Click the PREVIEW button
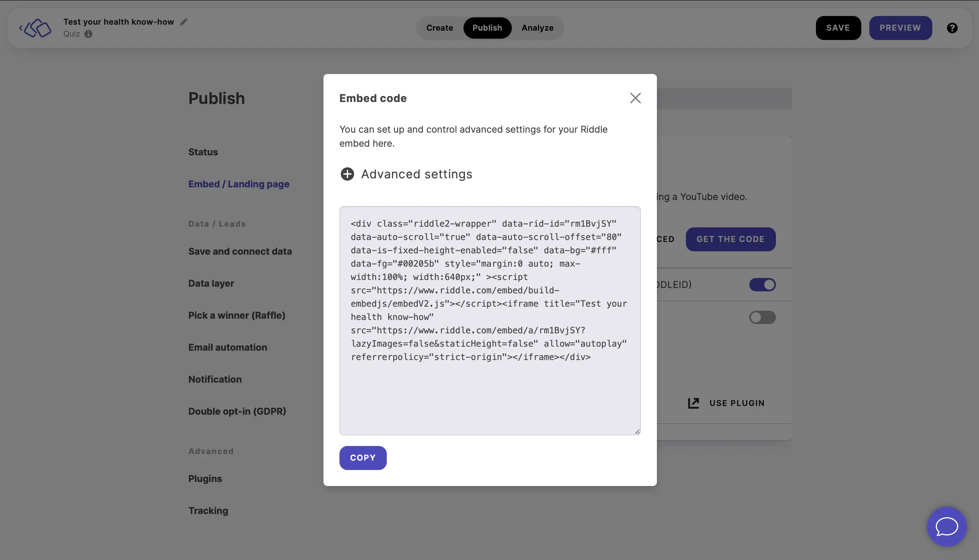Viewport: 979px width, 560px height. pyautogui.click(x=900, y=28)
